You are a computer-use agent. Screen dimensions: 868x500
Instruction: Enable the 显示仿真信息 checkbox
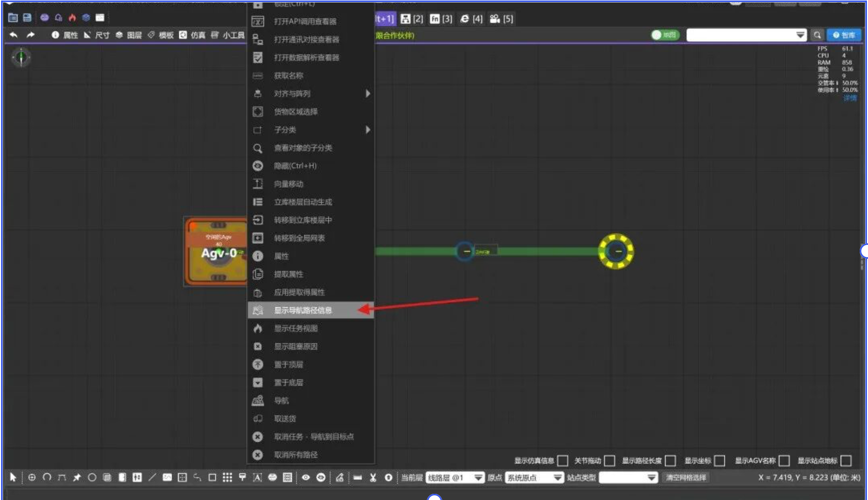pos(563,461)
